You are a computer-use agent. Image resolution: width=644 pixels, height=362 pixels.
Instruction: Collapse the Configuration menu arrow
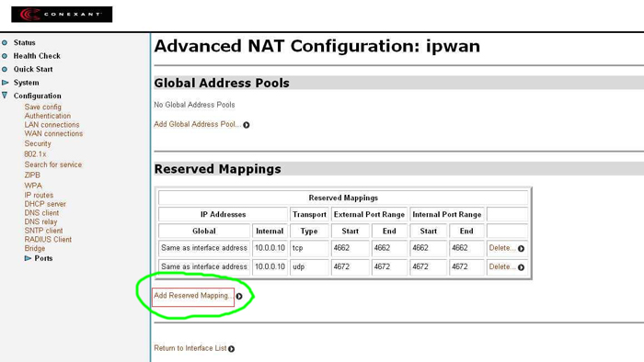(5, 96)
